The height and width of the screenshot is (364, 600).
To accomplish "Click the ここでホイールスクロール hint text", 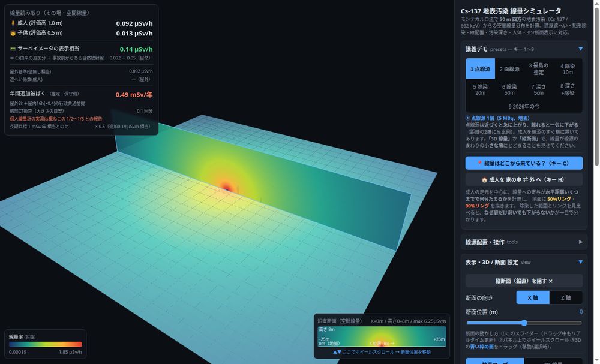I will click(x=382, y=352).
